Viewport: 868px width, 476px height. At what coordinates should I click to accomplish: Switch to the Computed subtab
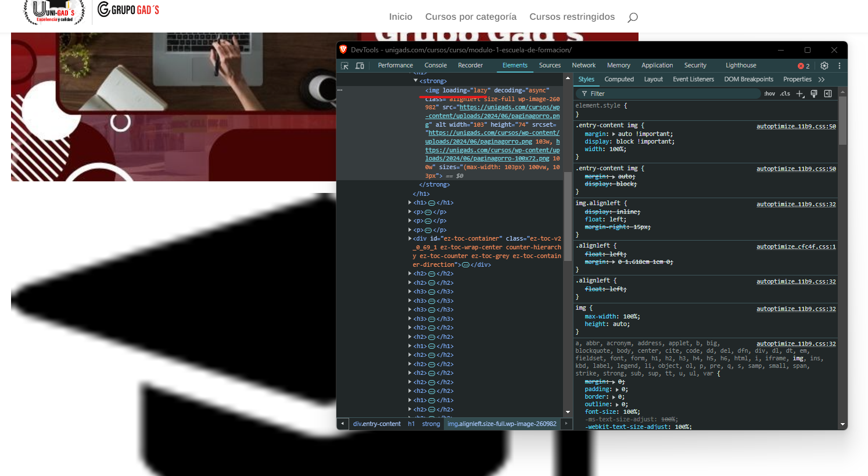coord(619,80)
